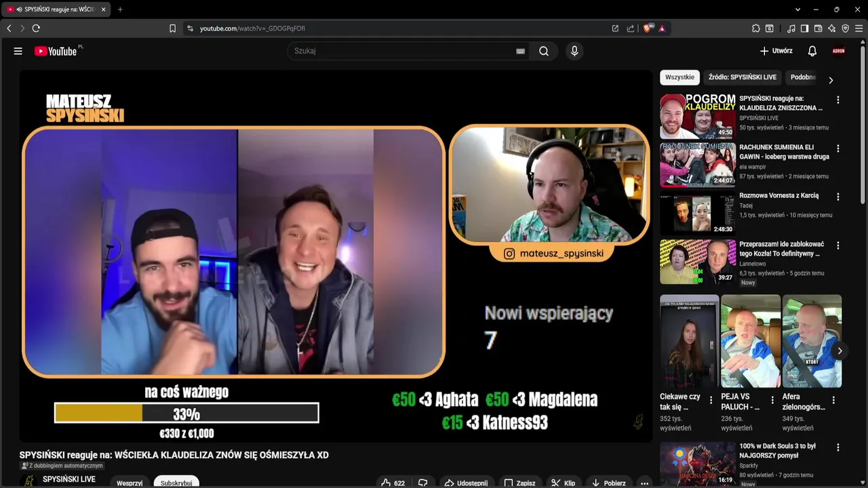Open Brave Shields lion icon
Image resolution: width=868 pixels, height=488 pixels.
point(647,28)
